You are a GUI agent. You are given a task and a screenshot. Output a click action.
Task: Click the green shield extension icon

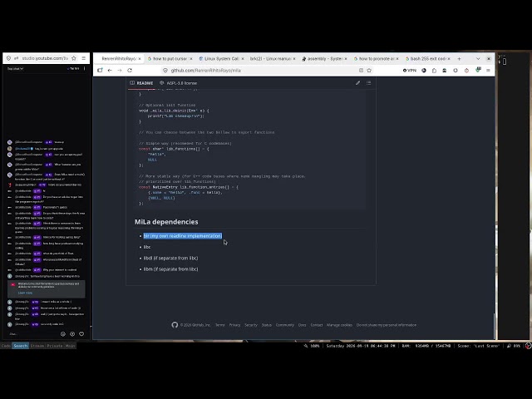click(x=479, y=70)
